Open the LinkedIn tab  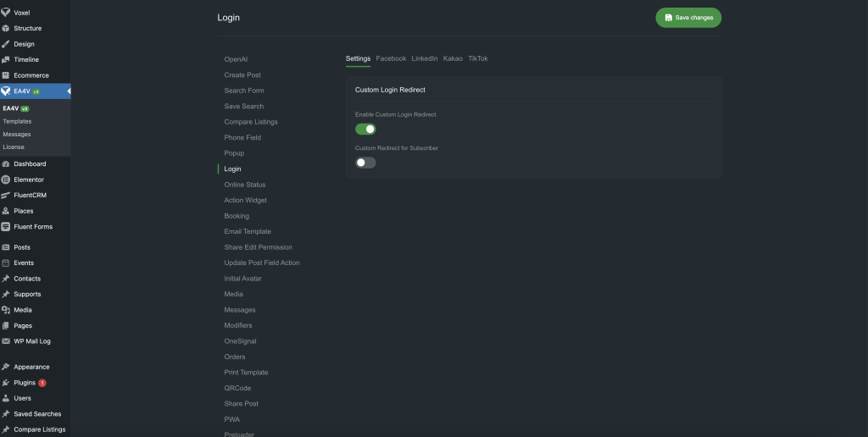[x=425, y=58]
